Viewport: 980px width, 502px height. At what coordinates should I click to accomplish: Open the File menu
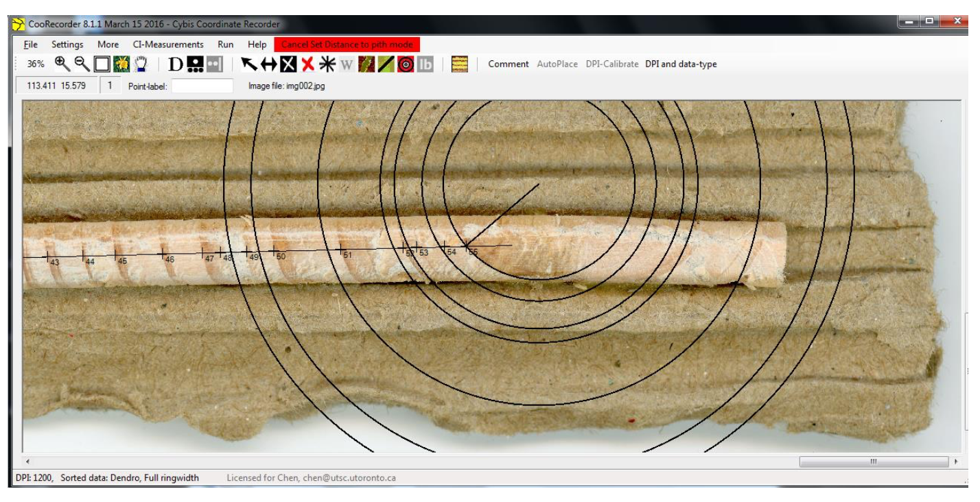(x=30, y=44)
